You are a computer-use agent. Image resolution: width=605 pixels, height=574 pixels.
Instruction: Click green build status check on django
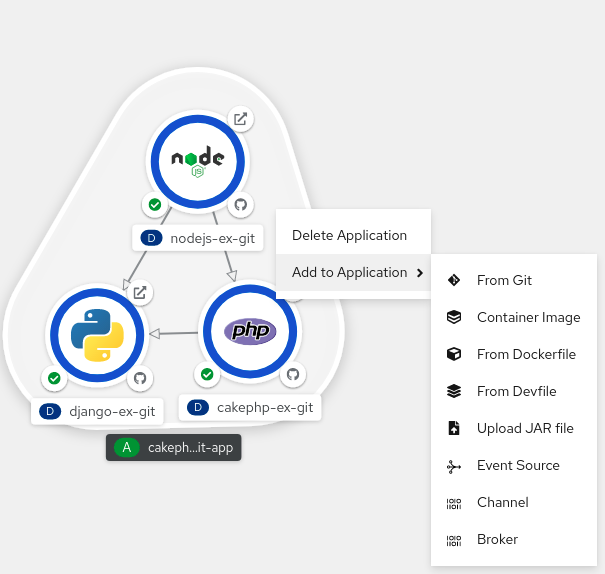pos(55,378)
